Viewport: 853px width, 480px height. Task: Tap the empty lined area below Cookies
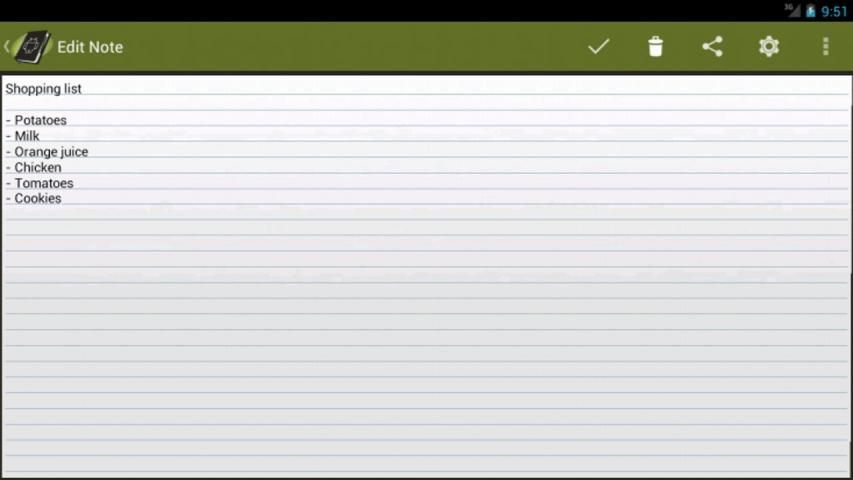click(x=425, y=340)
